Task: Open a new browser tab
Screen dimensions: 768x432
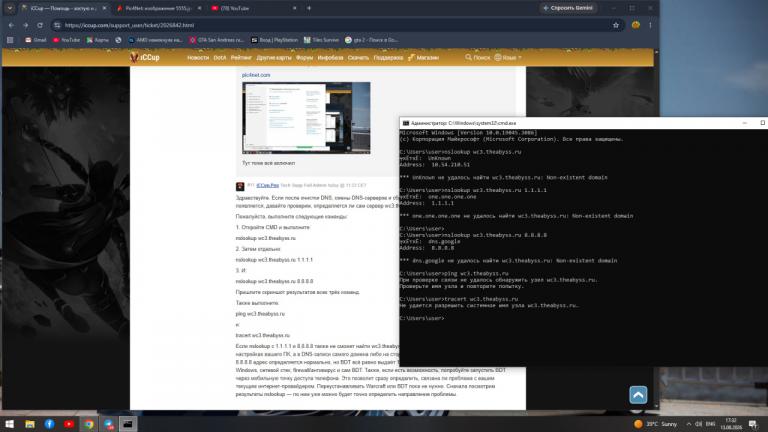Action: tap(309, 8)
